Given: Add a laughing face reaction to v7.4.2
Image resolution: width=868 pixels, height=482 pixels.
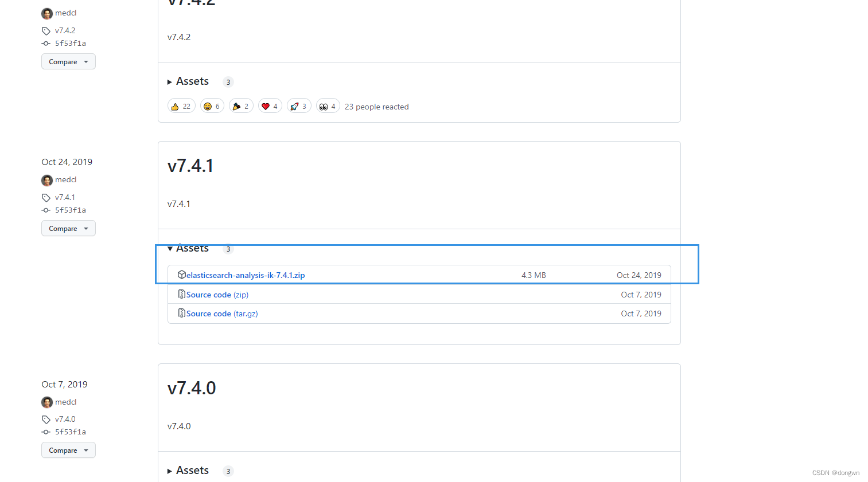Looking at the screenshot, I should [x=212, y=105].
